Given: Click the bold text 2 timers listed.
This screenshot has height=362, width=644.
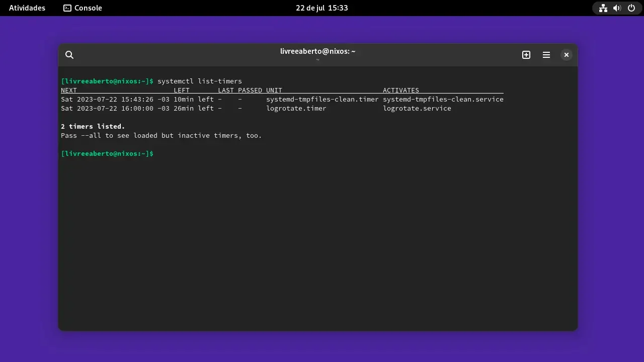Looking at the screenshot, I should (93, 127).
